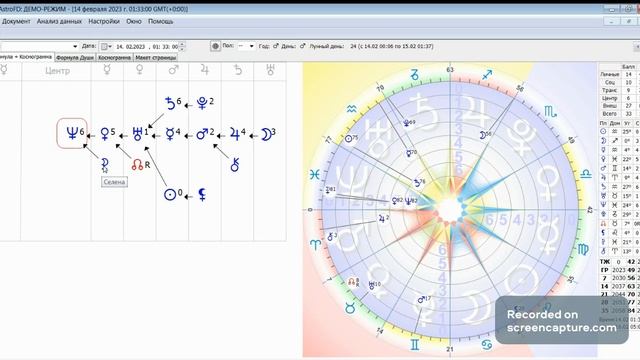Click the Mars marker 17 in the chart
Screen dimensions: 640x360
tap(424, 299)
